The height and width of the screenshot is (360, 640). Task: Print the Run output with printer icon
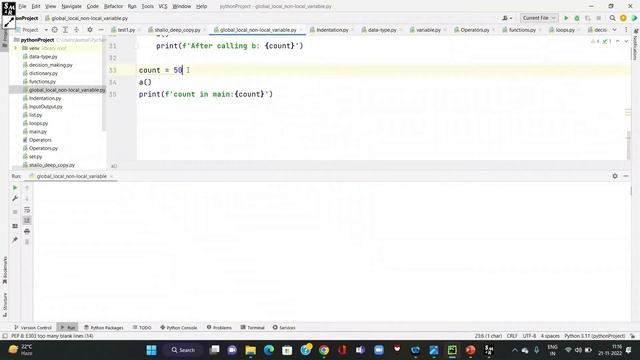[x=27, y=231]
